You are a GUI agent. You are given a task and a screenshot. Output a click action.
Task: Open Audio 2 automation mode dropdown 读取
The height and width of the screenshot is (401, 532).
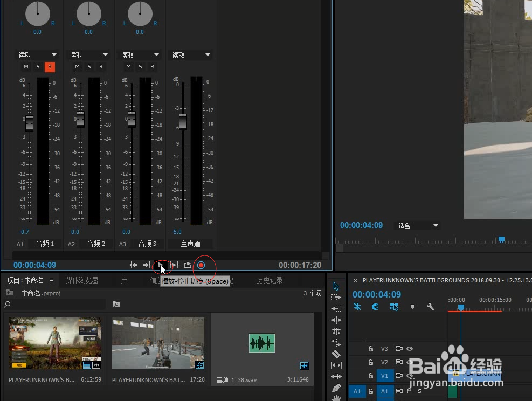pyautogui.click(x=88, y=55)
